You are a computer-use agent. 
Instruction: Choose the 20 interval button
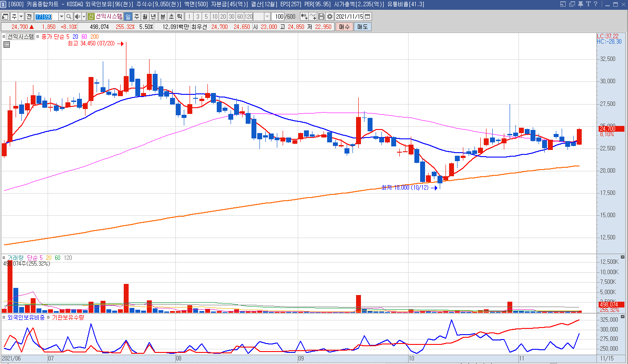[x=223, y=16]
